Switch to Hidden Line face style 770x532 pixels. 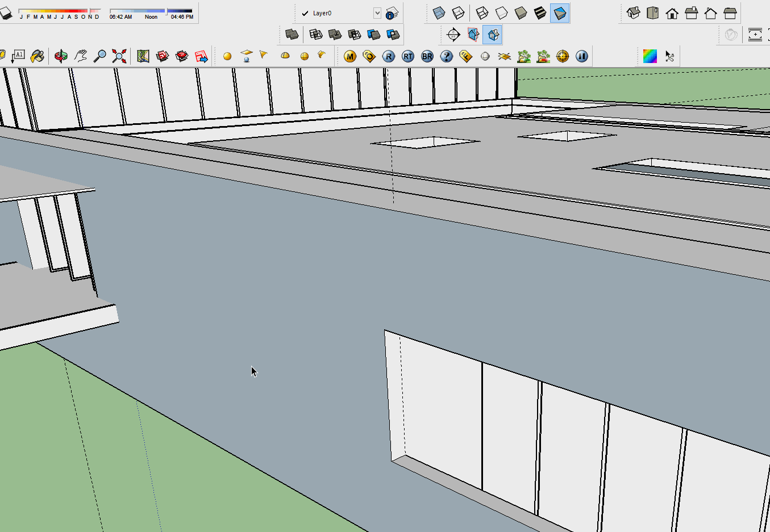coord(502,13)
